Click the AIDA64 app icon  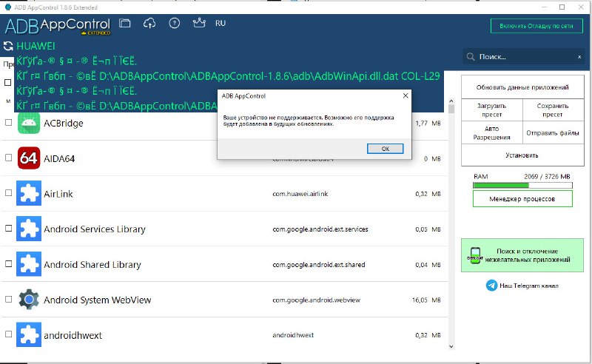(x=29, y=158)
